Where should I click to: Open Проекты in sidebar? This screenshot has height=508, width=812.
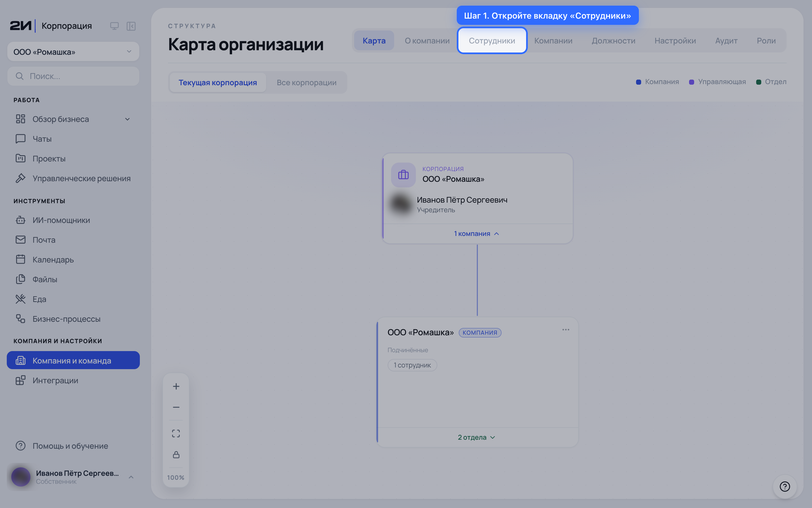(73, 159)
